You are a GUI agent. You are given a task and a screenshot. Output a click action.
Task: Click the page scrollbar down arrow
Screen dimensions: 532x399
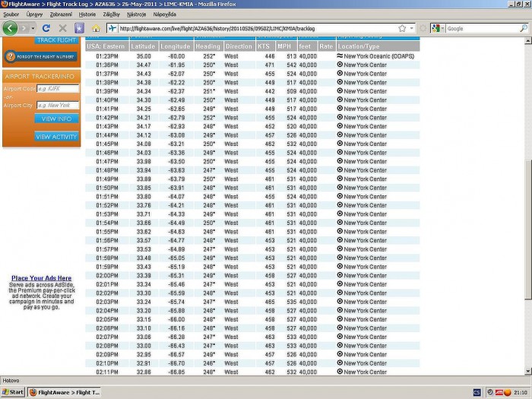[527, 371]
